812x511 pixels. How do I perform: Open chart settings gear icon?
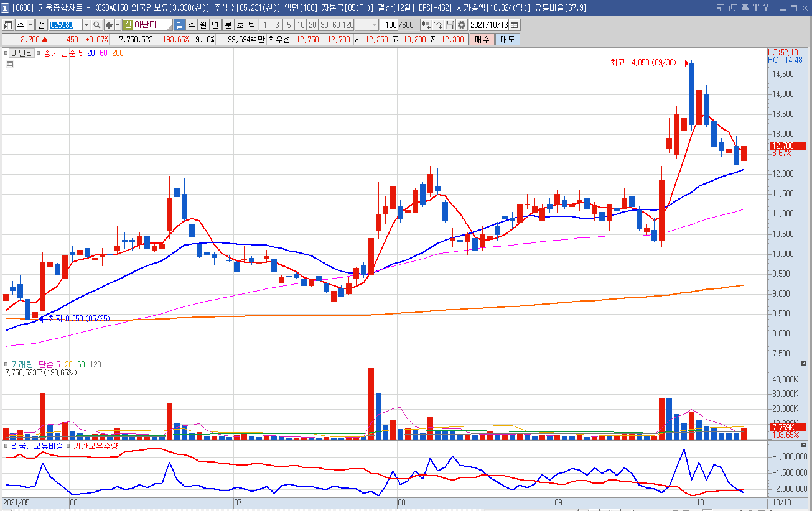[461, 25]
